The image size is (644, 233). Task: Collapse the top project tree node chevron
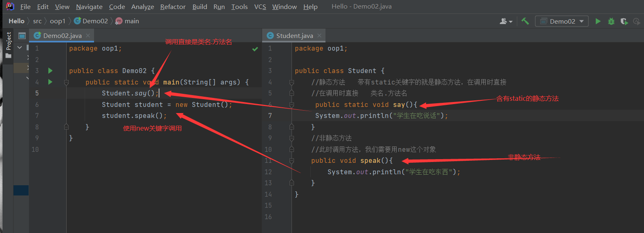point(20,48)
